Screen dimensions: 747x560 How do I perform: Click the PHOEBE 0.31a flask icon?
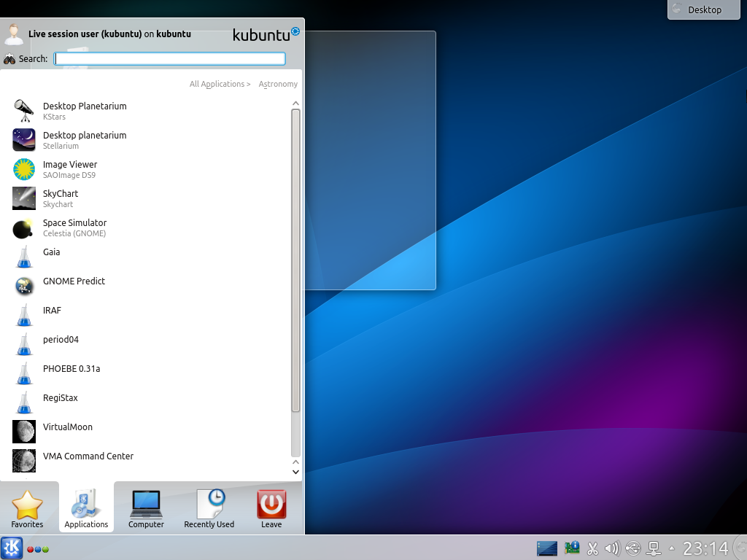24,373
